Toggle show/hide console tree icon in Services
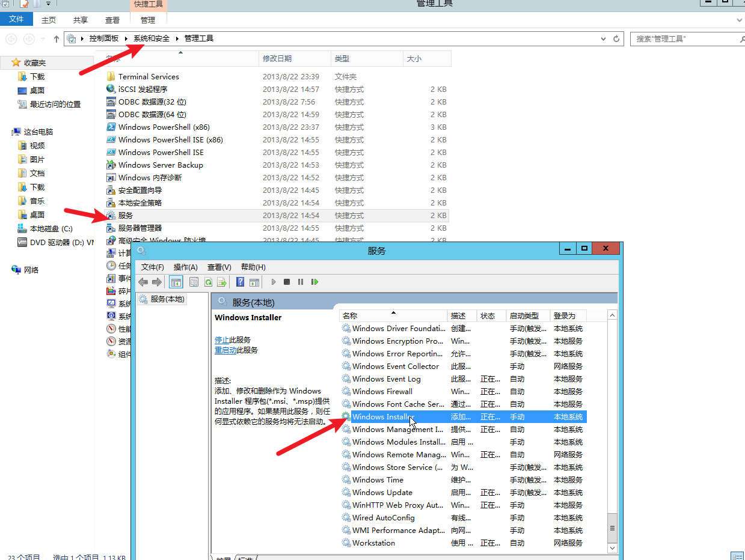745x560 pixels. point(176,282)
